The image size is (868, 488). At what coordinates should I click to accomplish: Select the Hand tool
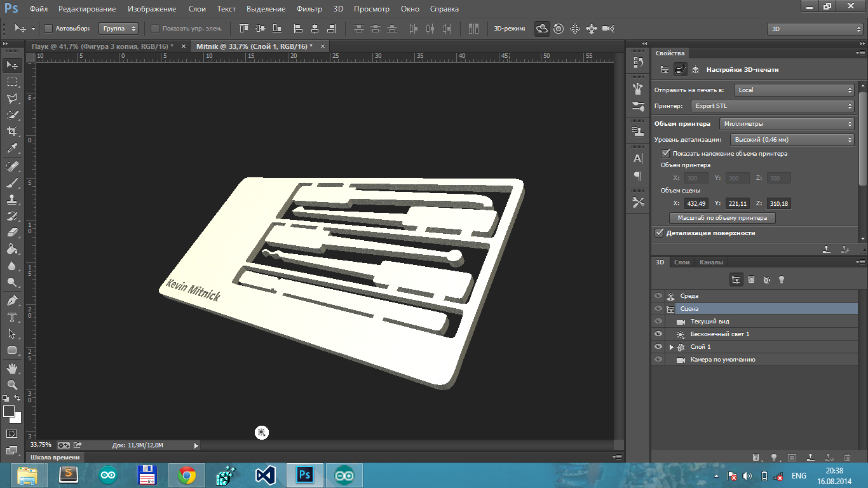point(11,368)
